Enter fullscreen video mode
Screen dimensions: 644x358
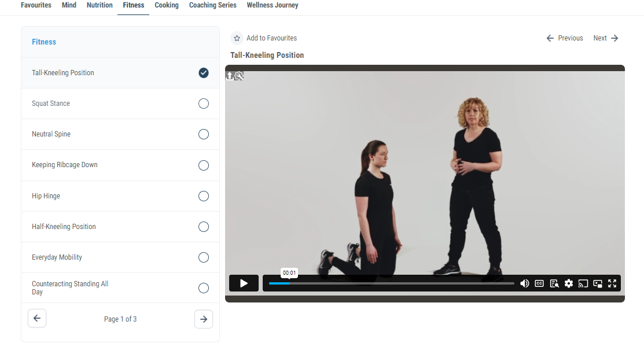pos(612,283)
